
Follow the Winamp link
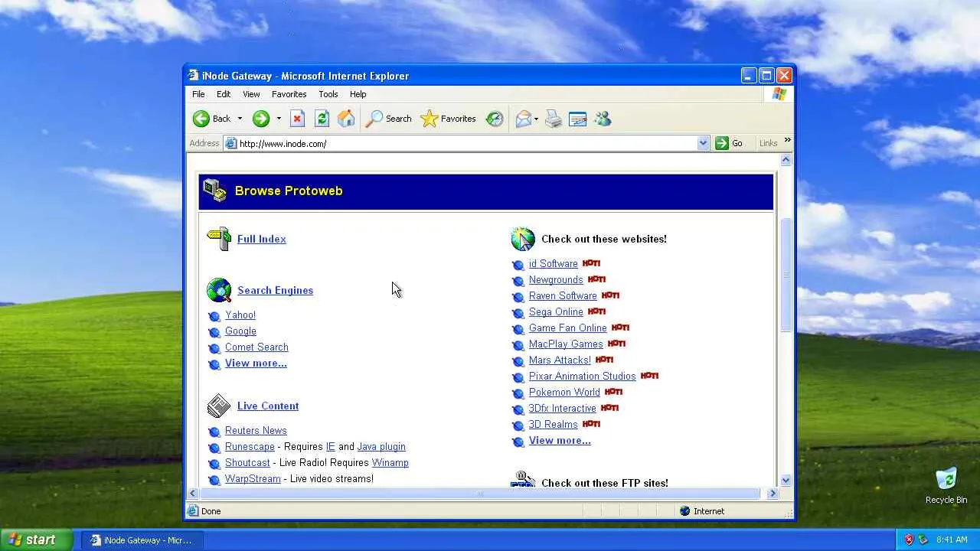coord(390,463)
